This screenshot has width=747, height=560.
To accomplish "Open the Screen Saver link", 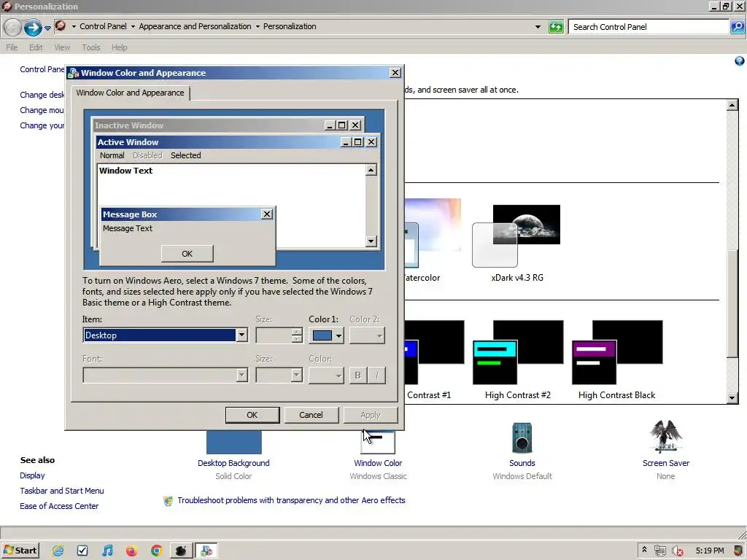I will [665, 463].
